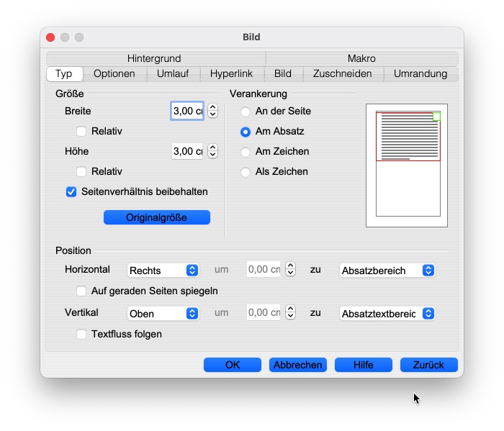Open the Vertikal Oben dropdown
Screen dimensions: 504x431
tap(163, 314)
